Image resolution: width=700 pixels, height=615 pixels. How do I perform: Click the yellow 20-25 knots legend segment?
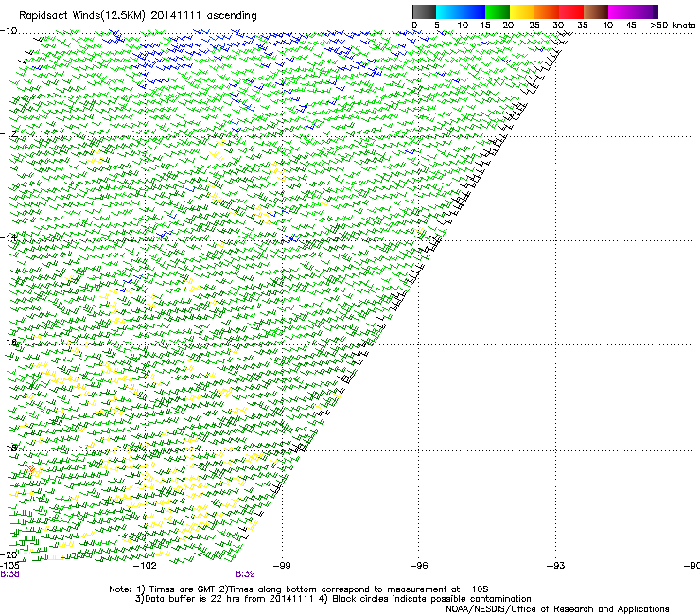tap(522, 11)
